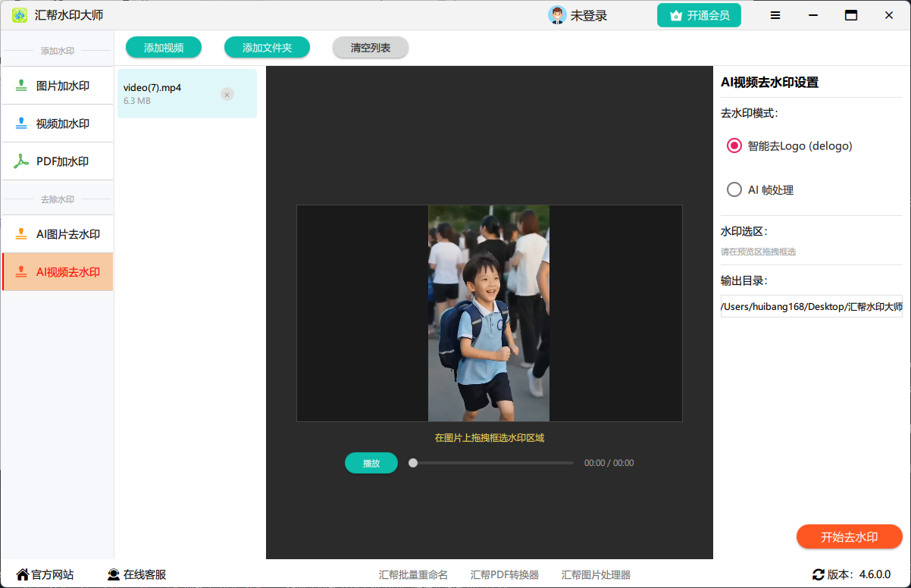Open the AI图片去水印 sidebar item

(x=58, y=234)
